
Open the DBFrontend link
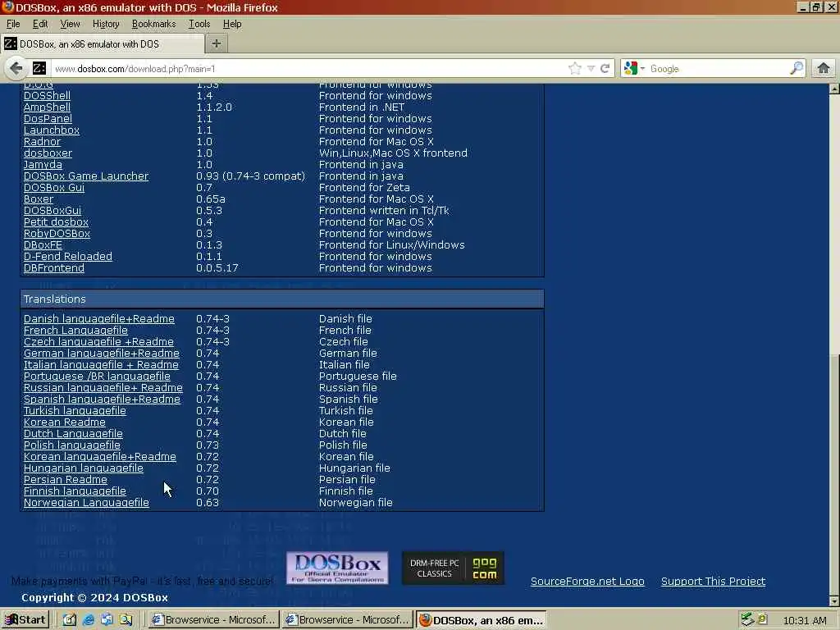coord(54,268)
